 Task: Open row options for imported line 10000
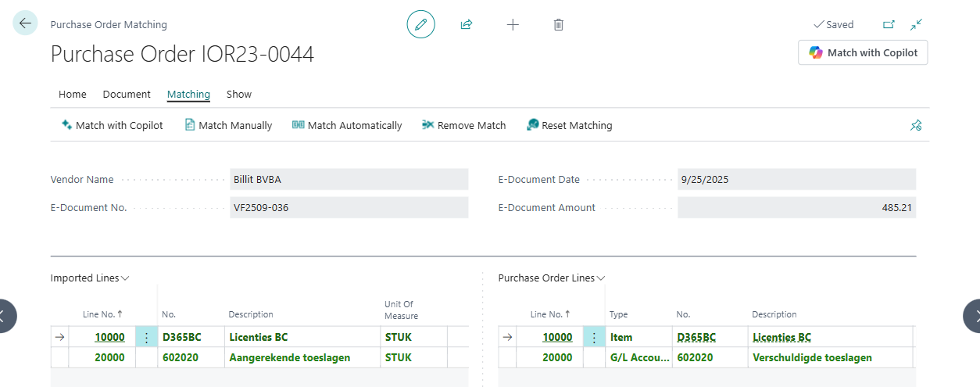[146, 338]
